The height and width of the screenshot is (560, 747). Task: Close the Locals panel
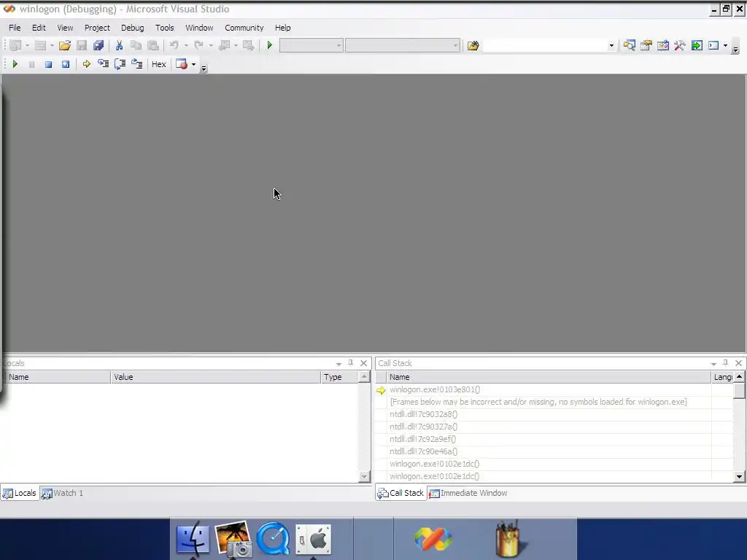coord(363,363)
